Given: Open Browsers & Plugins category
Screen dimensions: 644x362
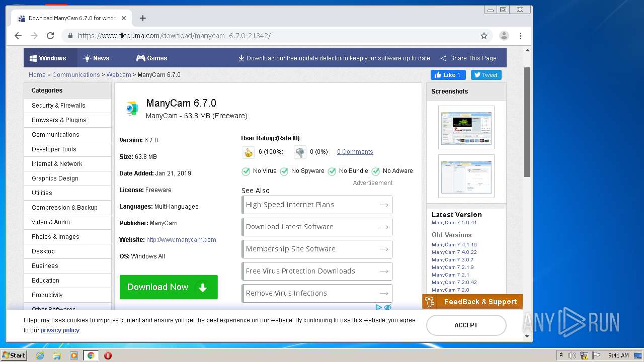Looking at the screenshot, I should coord(67,120).
